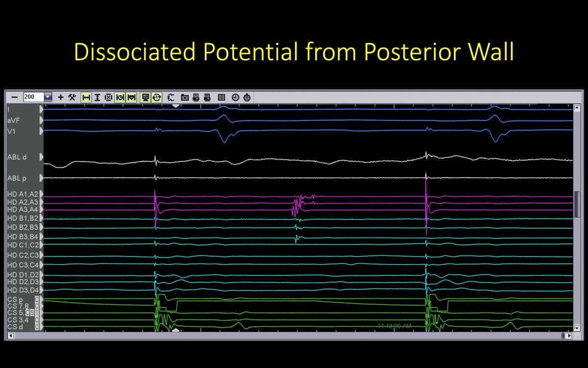Click the boxed S option on CS 5 row

click(31, 313)
